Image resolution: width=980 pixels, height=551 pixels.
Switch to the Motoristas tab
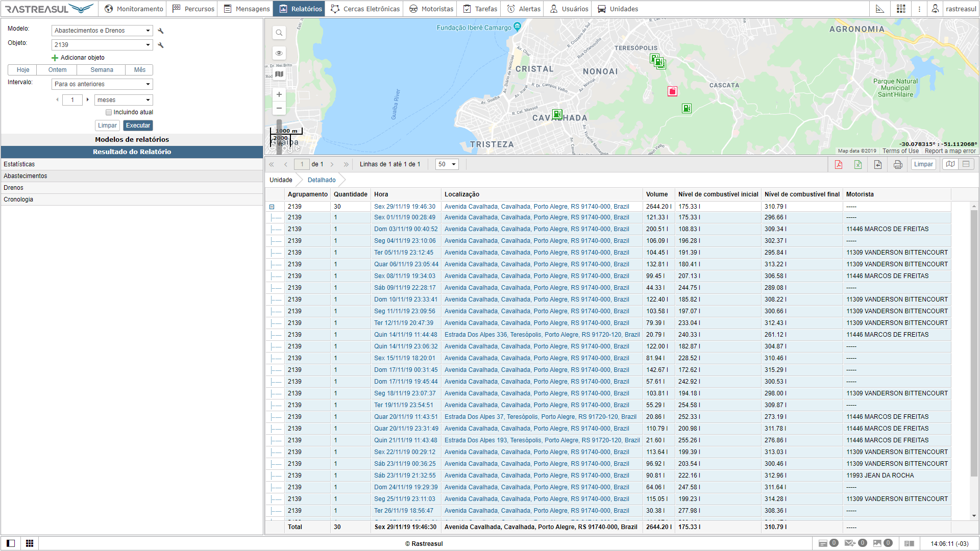click(x=431, y=9)
